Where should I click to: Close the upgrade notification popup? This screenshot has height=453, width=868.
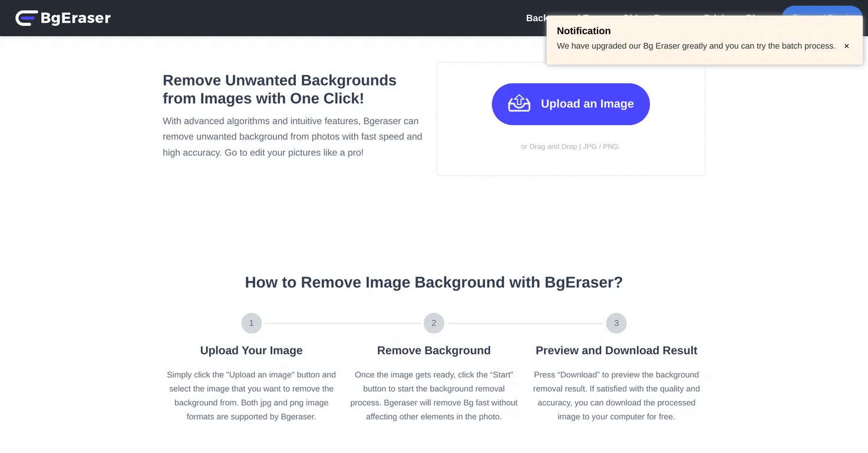(x=846, y=46)
